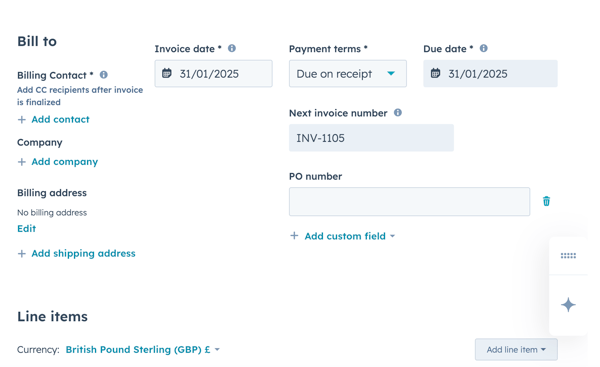This screenshot has height=367, width=600.
Task: Open the British Pound Sterling currency selector
Action: coord(143,349)
